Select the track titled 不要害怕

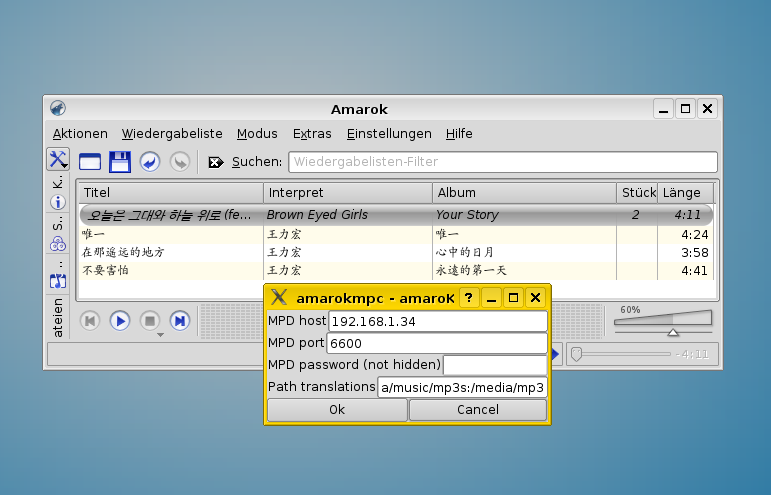pyautogui.click(x=396, y=271)
